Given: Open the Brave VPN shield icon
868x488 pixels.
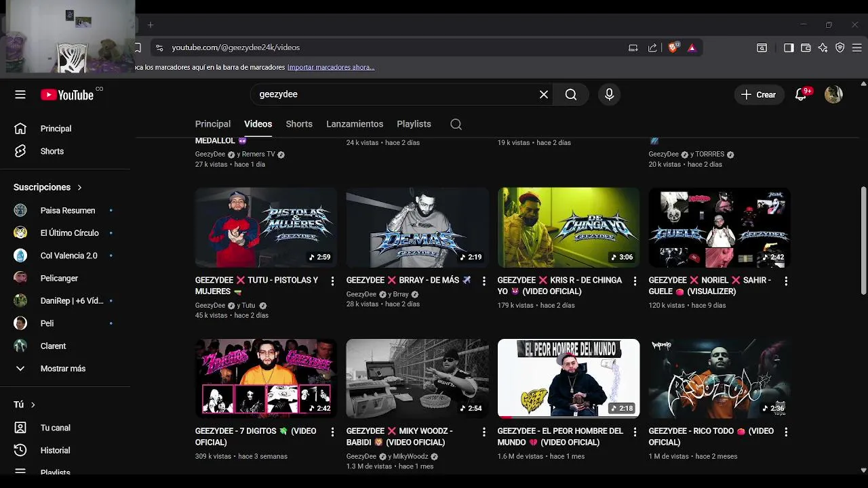Looking at the screenshot, I should click(x=840, y=47).
